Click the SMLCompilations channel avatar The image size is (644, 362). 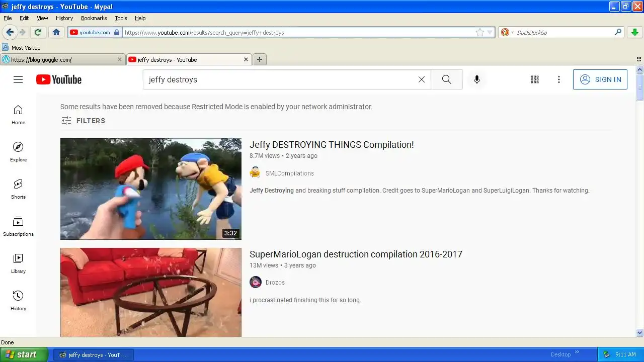256,173
